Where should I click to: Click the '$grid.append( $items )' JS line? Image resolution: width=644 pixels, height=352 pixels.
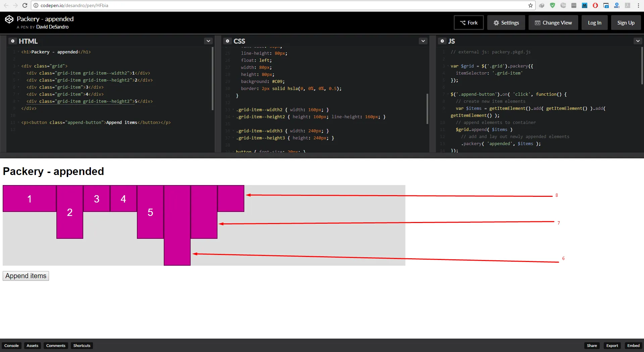coord(484,130)
